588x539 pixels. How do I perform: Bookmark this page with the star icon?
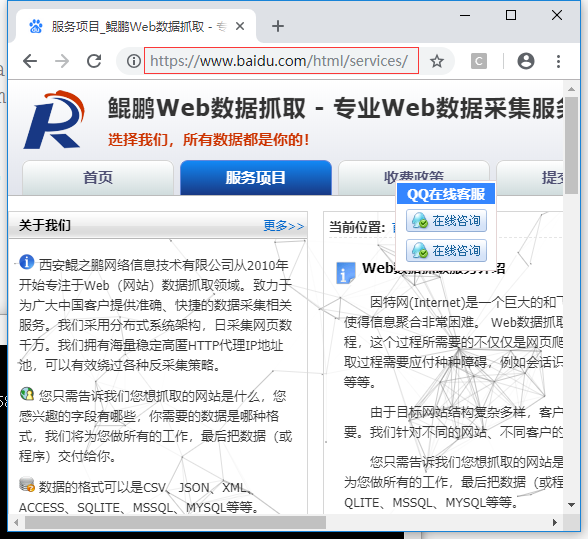click(436, 61)
